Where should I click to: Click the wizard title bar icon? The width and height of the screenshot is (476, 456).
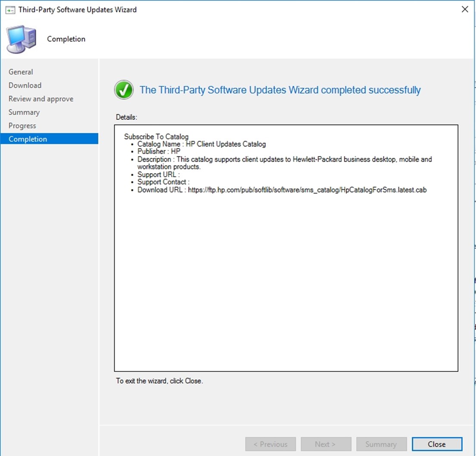10,10
